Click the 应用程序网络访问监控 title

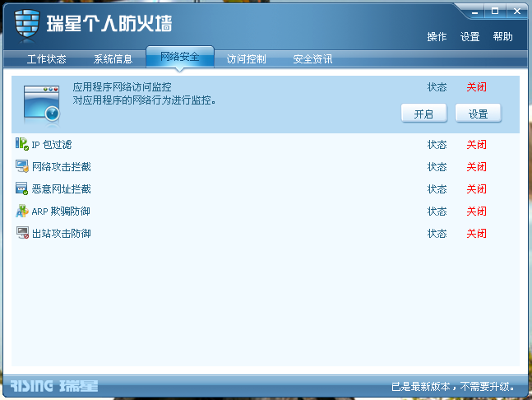click(123, 87)
